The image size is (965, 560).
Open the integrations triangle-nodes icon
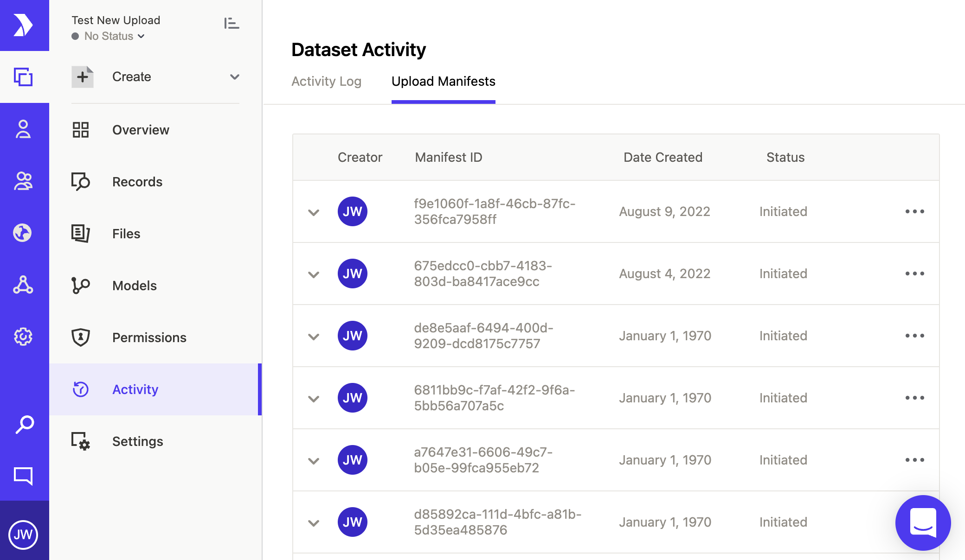click(x=23, y=285)
